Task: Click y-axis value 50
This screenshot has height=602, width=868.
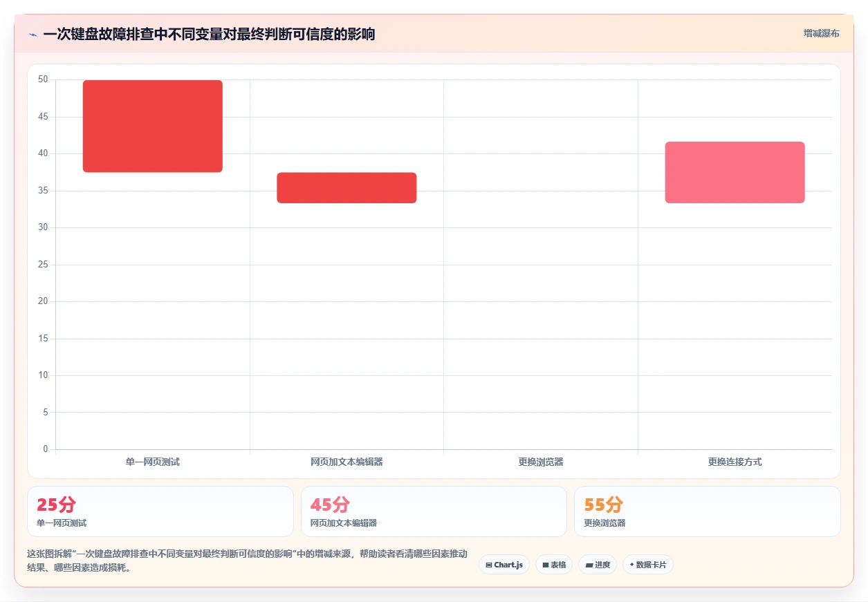Action: 43,79
